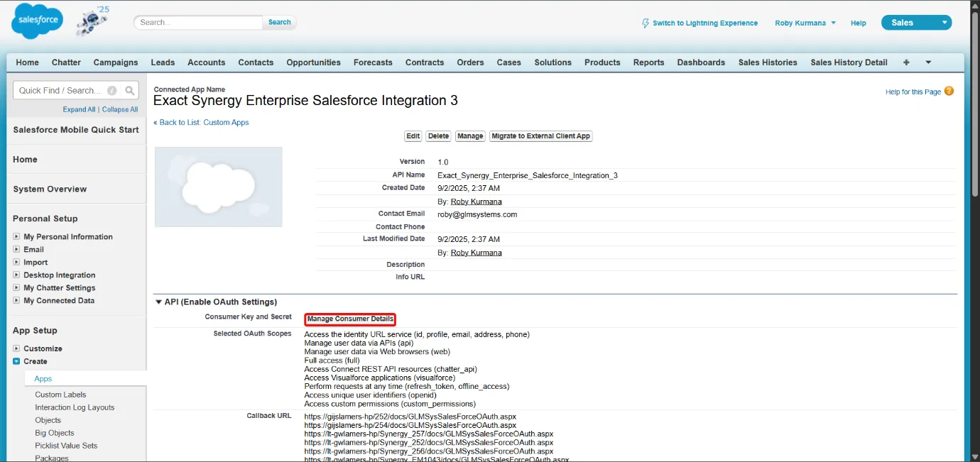Focus the top Search input field
This screenshot has height=462, width=980.
(198, 22)
